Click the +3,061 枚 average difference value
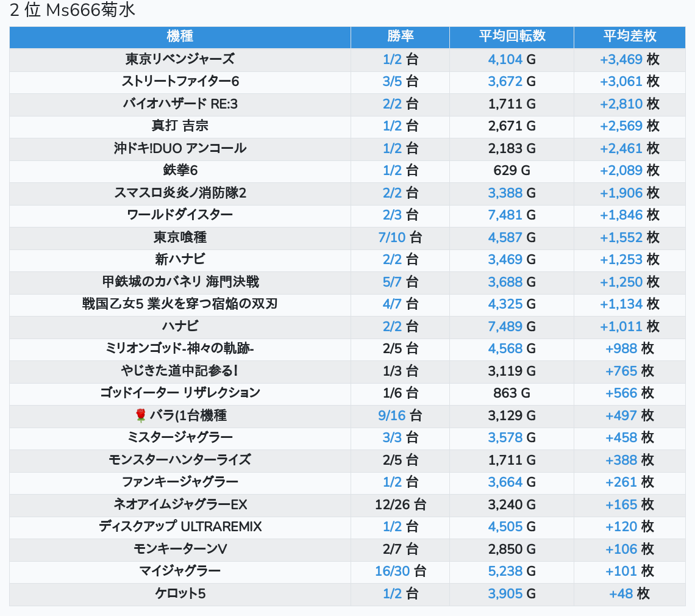The image size is (695, 616). tap(629, 82)
